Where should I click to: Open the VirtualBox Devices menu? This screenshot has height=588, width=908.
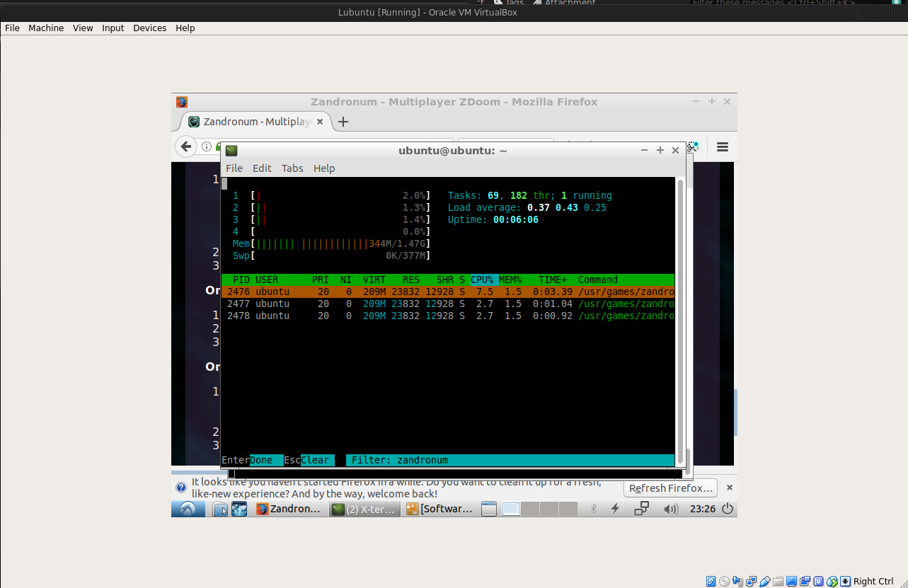[149, 28]
